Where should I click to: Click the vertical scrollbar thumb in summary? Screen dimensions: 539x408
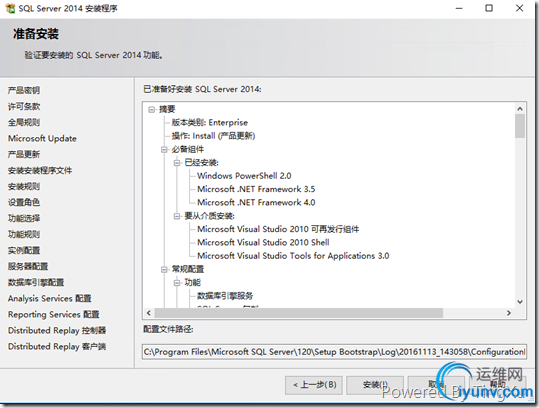pyautogui.click(x=520, y=126)
